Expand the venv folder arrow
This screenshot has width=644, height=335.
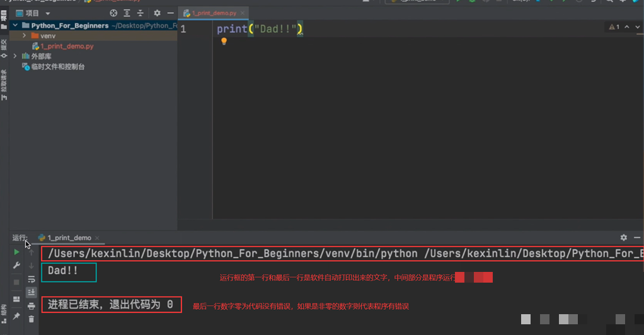[24, 36]
